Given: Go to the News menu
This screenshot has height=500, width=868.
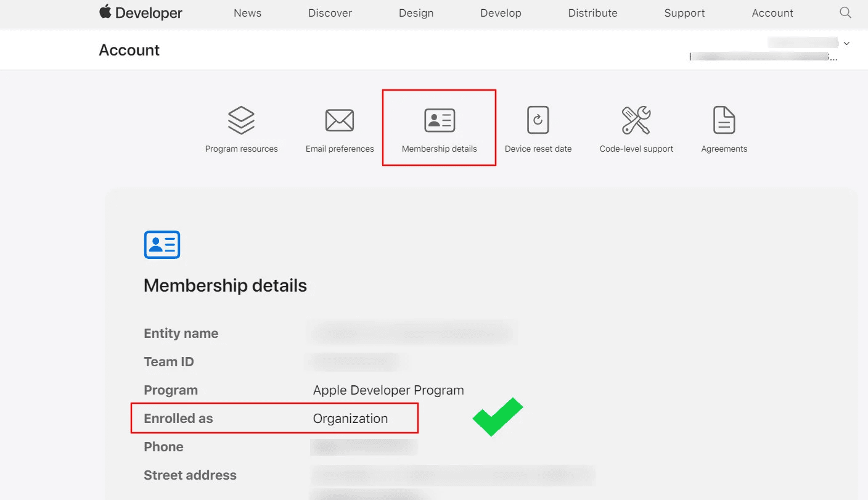Looking at the screenshot, I should [x=247, y=13].
